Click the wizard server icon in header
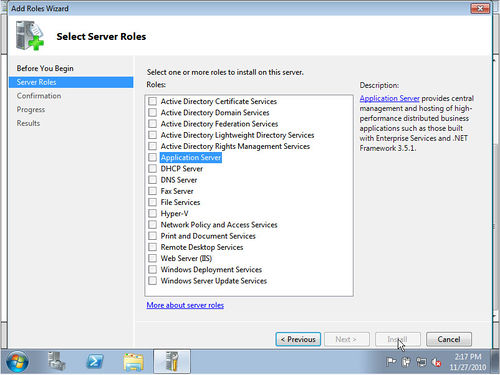 tap(30, 35)
